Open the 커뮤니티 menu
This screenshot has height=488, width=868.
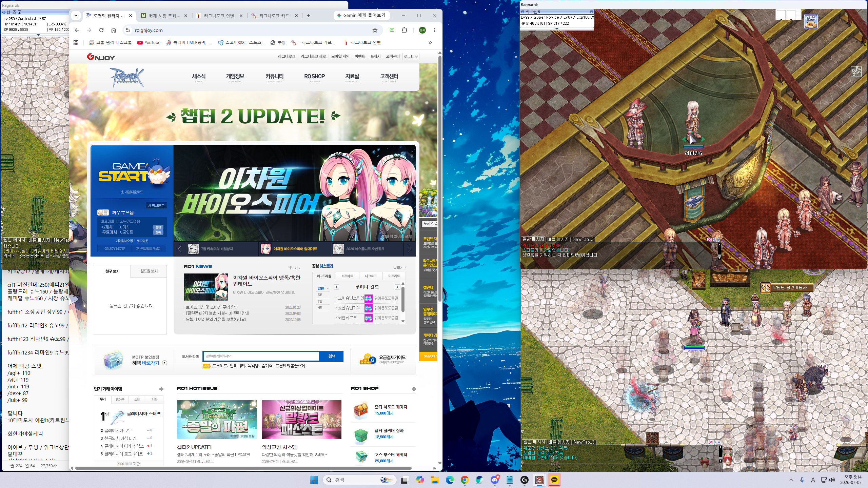(x=274, y=77)
